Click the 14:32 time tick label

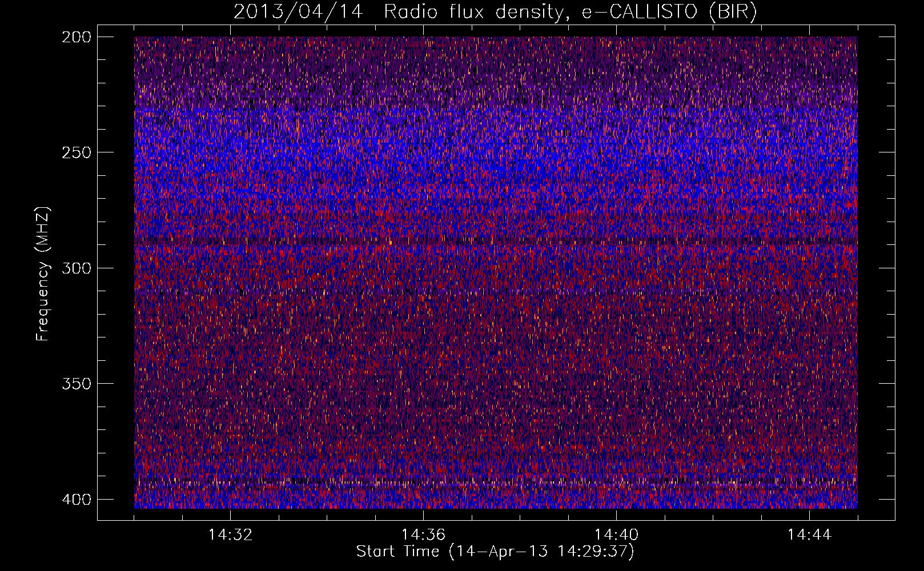click(x=230, y=534)
